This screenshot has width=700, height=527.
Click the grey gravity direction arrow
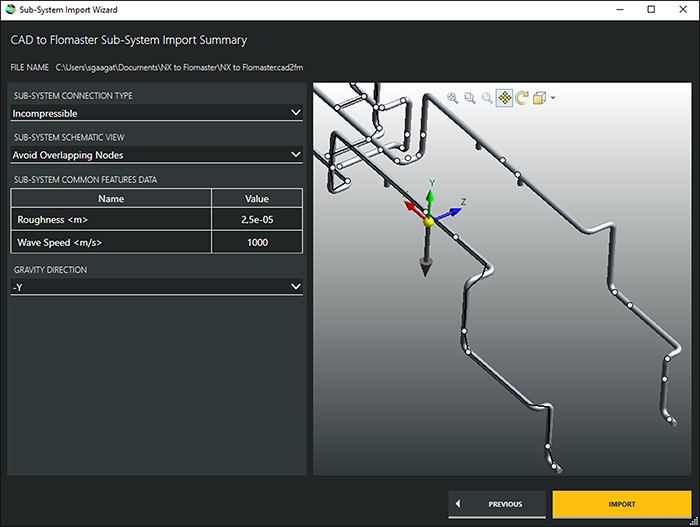click(x=426, y=252)
